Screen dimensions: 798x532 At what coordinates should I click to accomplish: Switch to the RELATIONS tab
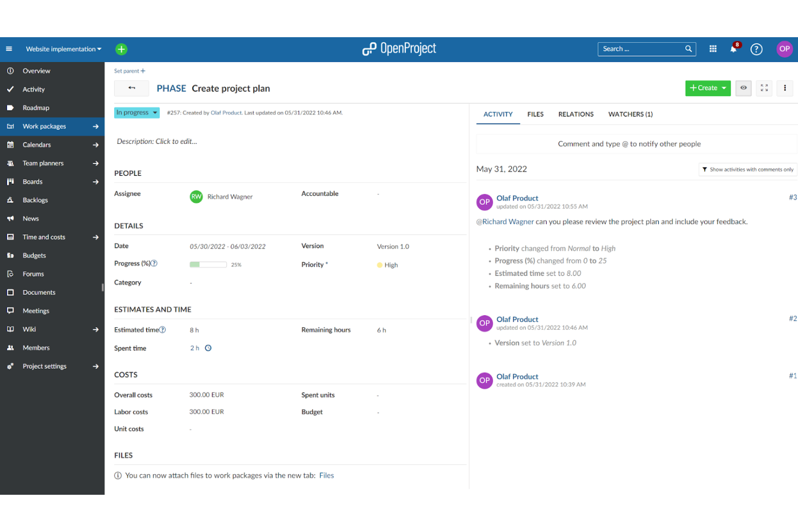click(575, 114)
